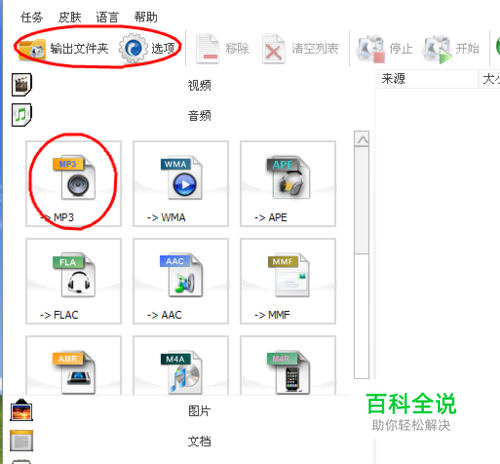Open the 输出文件夹 output folder
Image resolution: width=500 pixels, height=464 pixels.
pyautogui.click(x=63, y=49)
